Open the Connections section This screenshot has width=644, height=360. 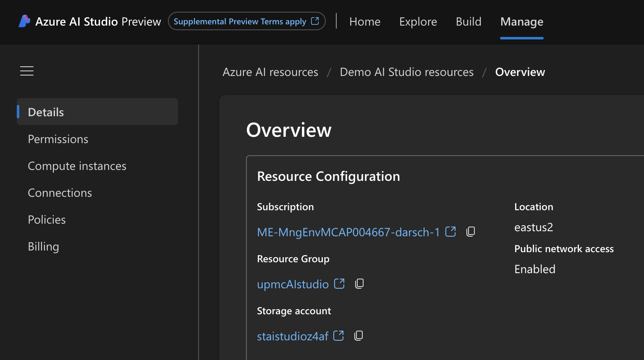click(60, 193)
